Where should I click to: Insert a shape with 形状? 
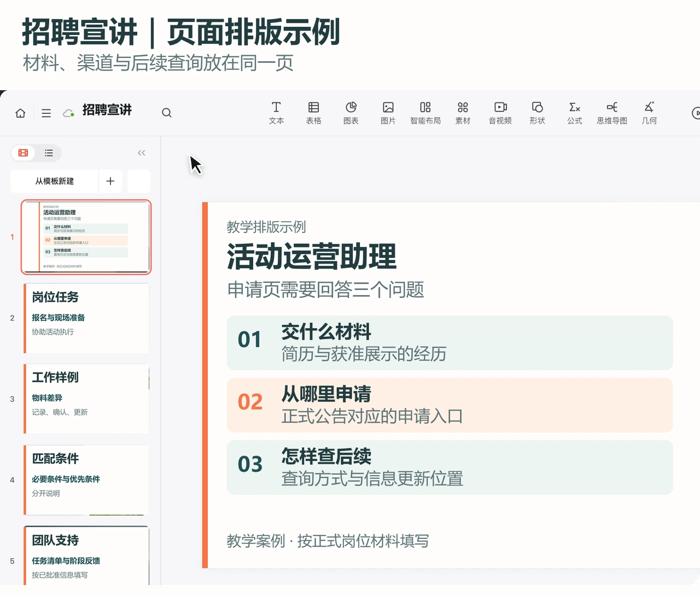(x=538, y=113)
